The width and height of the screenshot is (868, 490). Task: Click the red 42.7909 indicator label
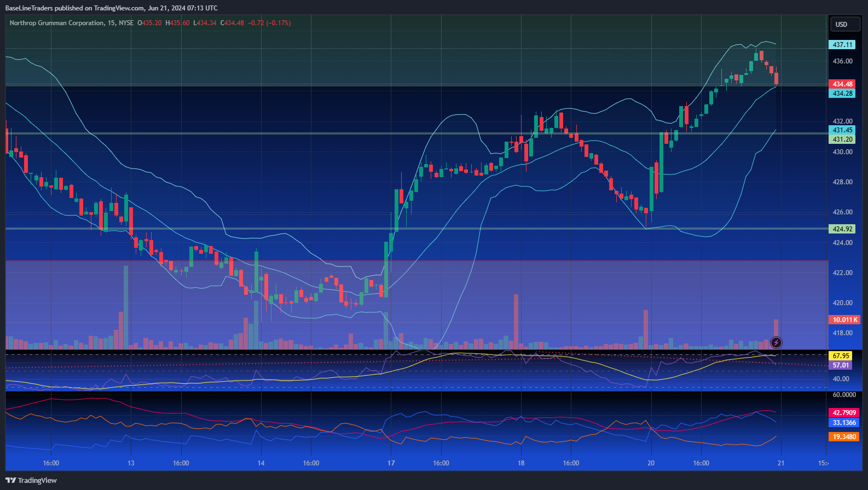point(844,413)
